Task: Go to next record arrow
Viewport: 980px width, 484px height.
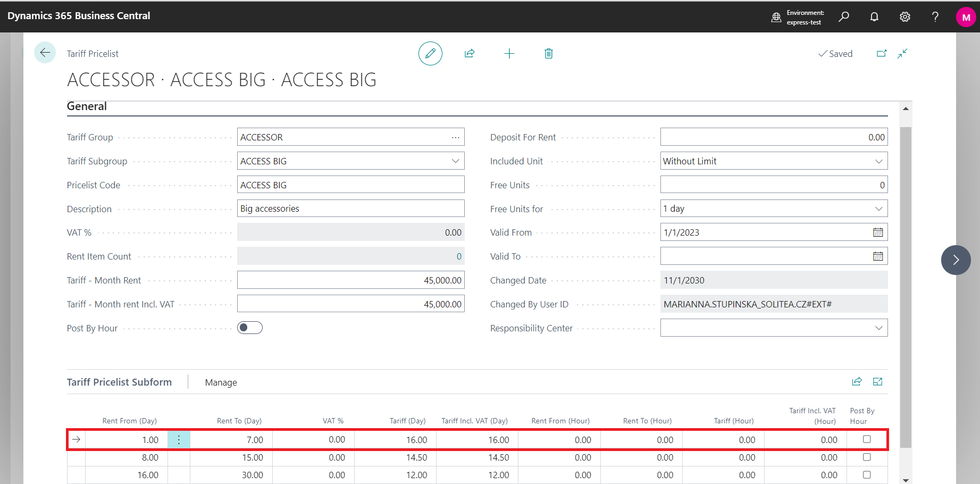Action: 956,260
